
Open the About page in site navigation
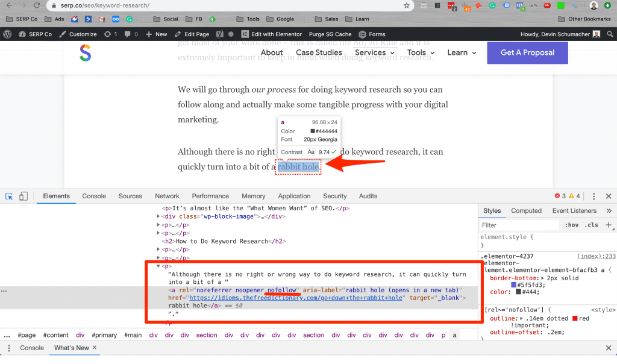(x=272, y=52)
